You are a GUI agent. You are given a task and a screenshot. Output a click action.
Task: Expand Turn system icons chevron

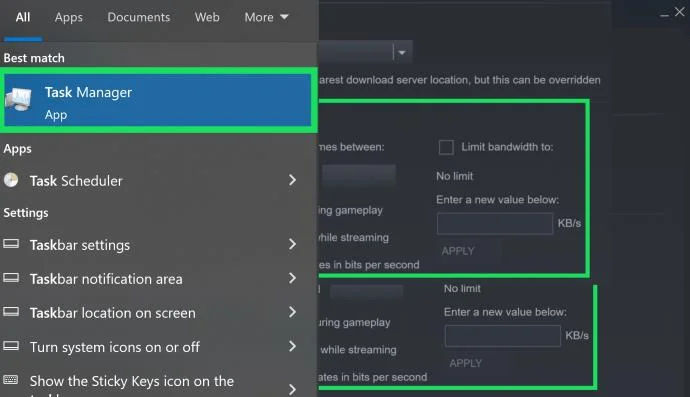tap(292, 346)
